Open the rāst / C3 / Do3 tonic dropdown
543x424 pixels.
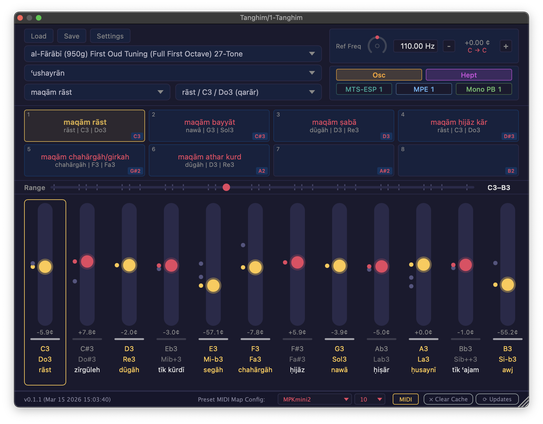point(248,92)
